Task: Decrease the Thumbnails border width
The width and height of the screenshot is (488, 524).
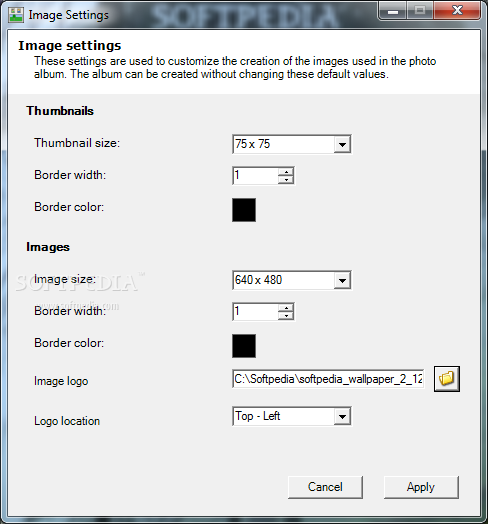Action: pyautogui.click(x=286, y=180)
